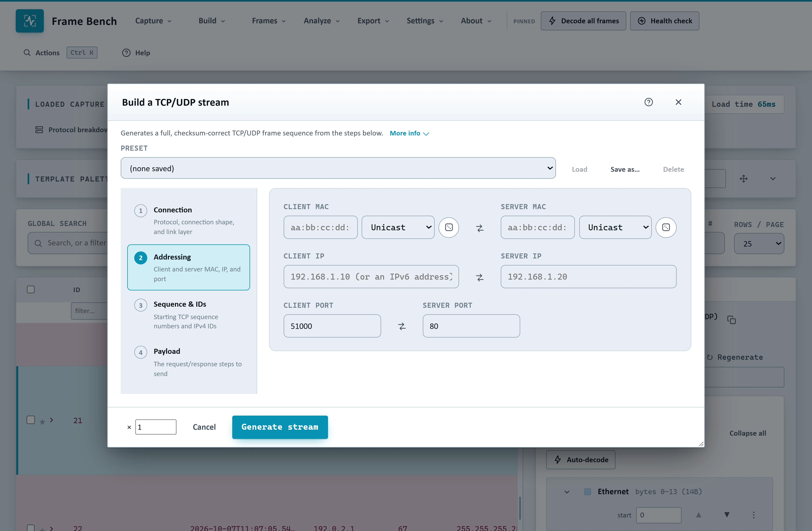This screenshot has height=531, width=812.
Task: Swap client and server IP addresses
Action: click(480, 277)
